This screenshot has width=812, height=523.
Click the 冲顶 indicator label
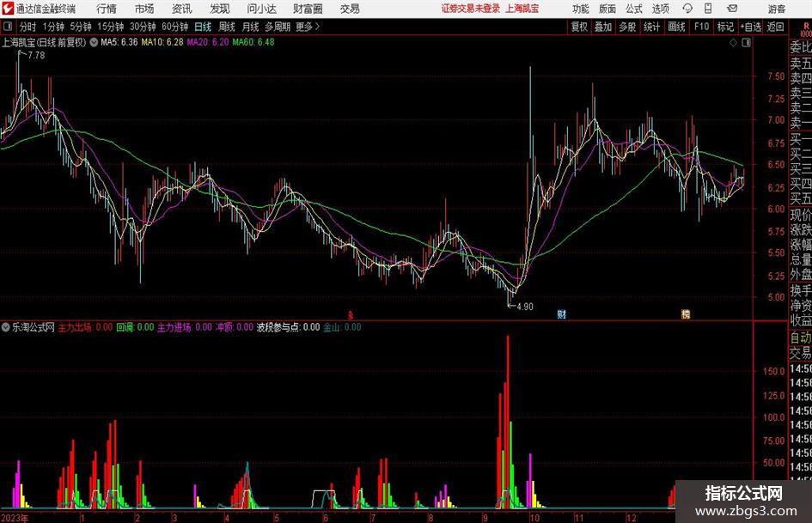pyautogui.click(x=234, y=327)
